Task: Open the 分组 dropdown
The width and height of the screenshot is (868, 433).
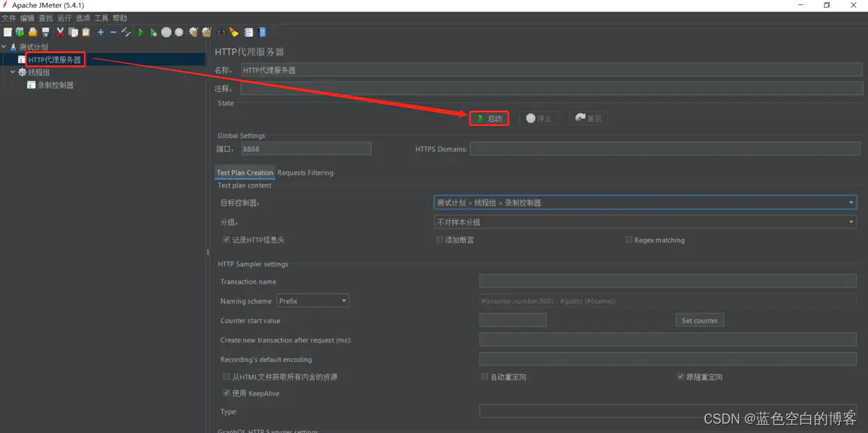Action: pos(645,222)
